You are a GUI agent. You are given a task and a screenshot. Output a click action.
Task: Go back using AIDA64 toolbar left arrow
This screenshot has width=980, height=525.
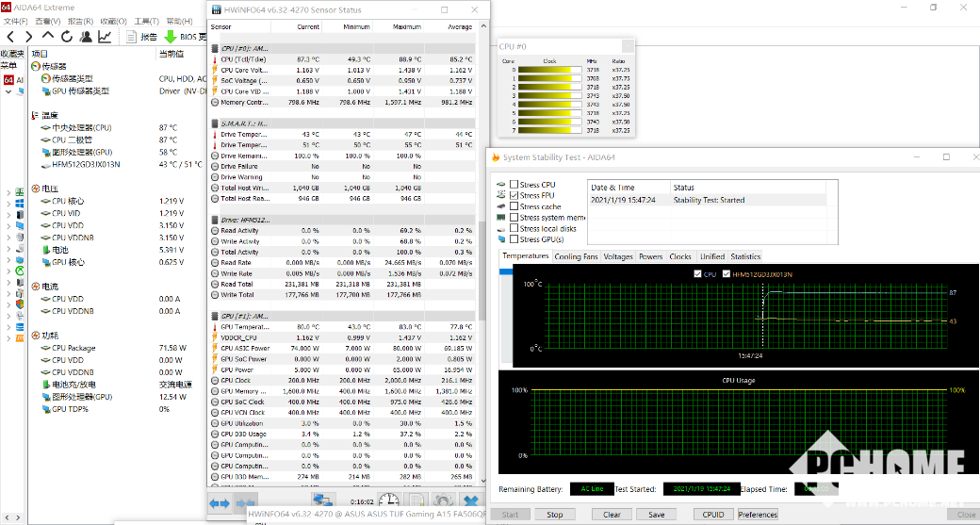pyautogui.click(x=10, y=37)
